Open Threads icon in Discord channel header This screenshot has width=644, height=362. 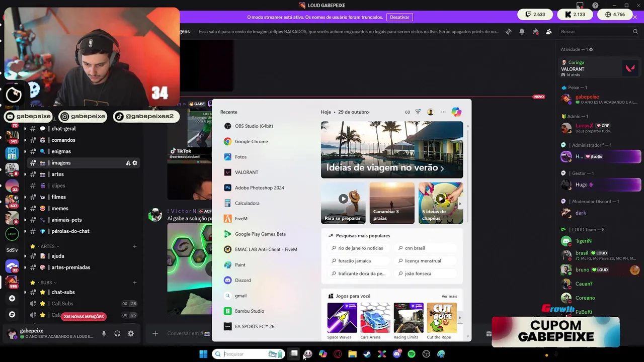(508, 31)
